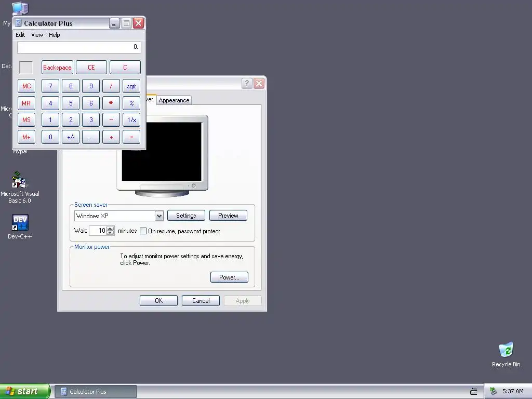Click Cancel in the display dialog
Image resolution: width=532 pixels, height=399 pixels.
point(201,301)
